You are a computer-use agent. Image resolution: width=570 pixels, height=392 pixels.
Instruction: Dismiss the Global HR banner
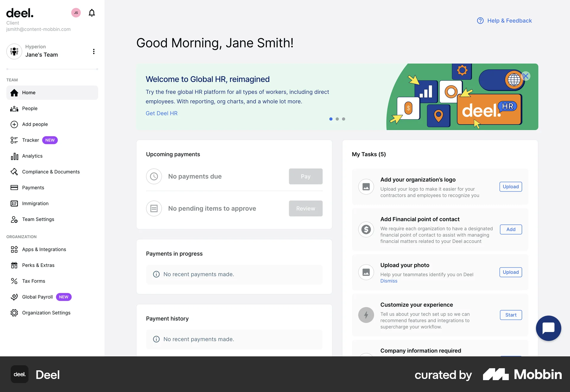[x=526, y=76]
